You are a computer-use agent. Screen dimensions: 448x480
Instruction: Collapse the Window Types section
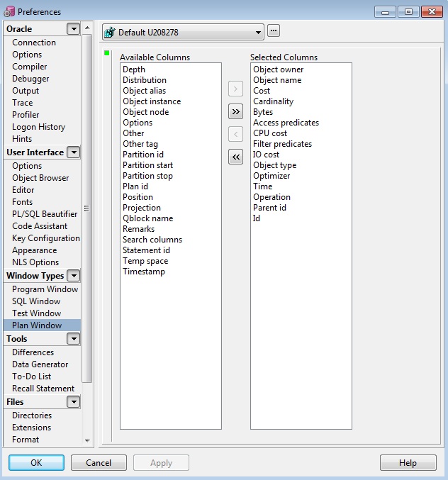coord(73,276)
